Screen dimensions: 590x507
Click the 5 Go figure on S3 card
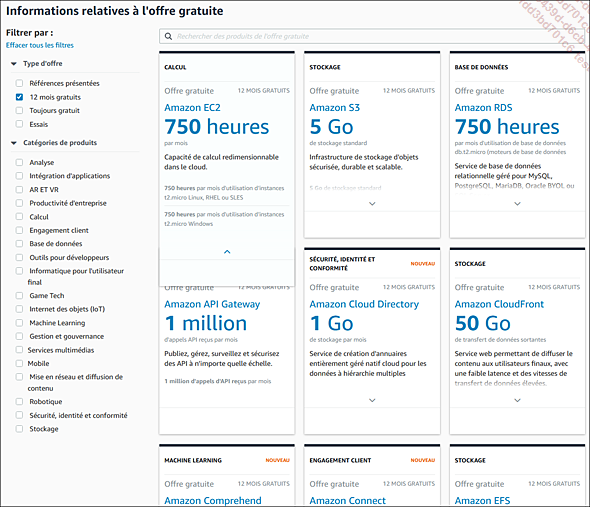331,127
